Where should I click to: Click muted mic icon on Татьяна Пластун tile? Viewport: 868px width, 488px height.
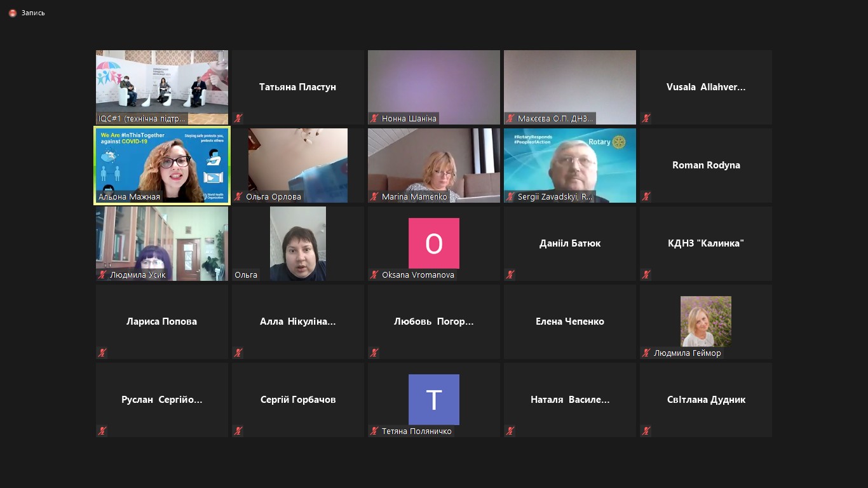point(238,118)
